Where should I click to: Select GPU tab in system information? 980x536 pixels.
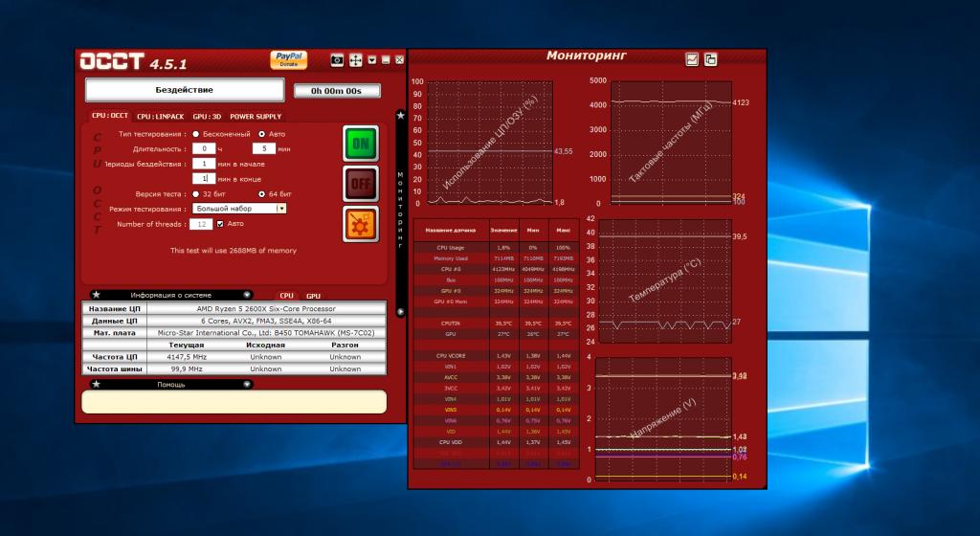(313, 296)
